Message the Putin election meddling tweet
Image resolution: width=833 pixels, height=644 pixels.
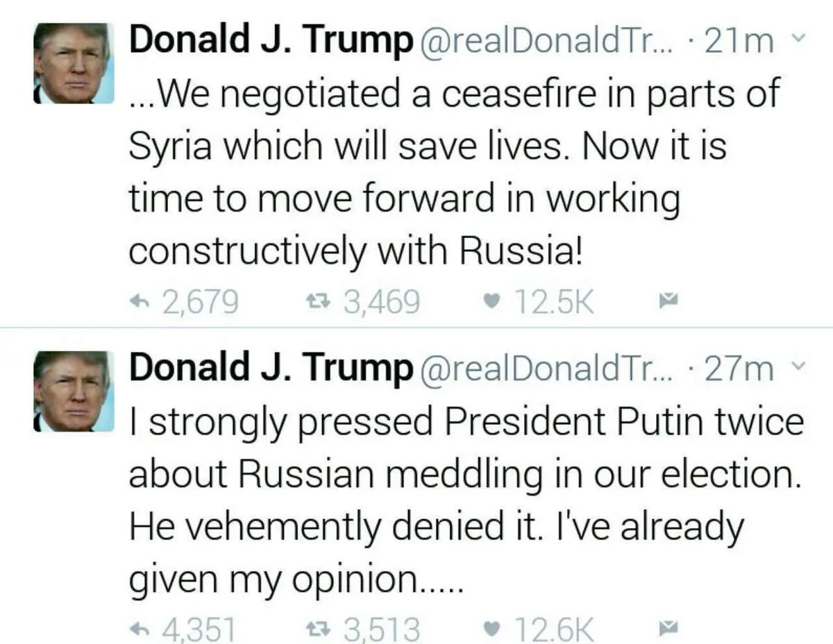click(667, 629)
